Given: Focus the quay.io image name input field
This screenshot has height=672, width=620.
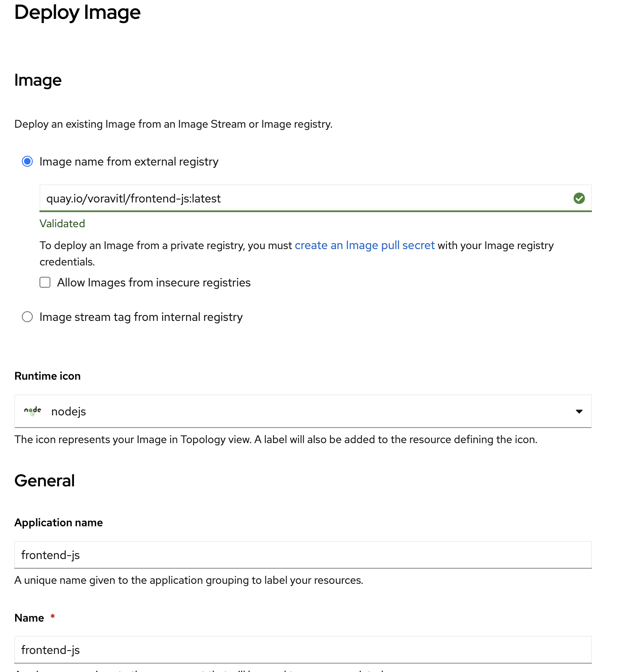Looking at the screenshot, I should [315, 198].
